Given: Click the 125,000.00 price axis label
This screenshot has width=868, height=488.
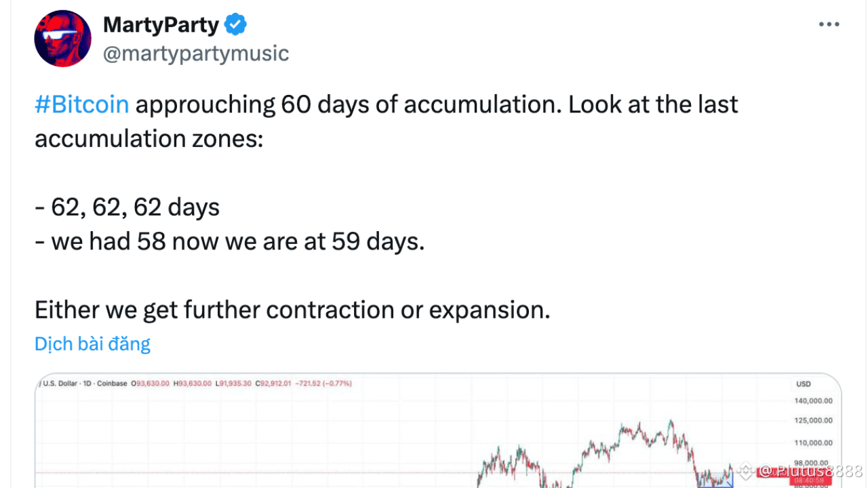Looking at the screenshot, I should [x=814, y=420].
